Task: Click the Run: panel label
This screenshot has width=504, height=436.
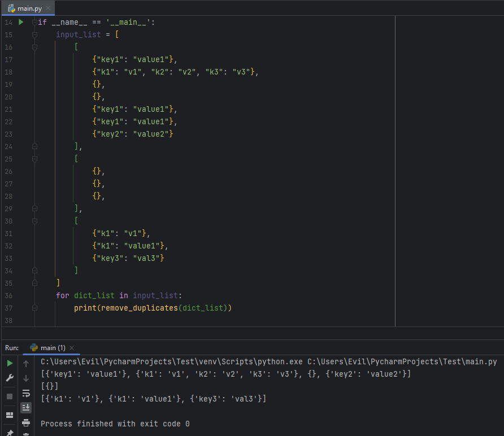Action: 12,348
